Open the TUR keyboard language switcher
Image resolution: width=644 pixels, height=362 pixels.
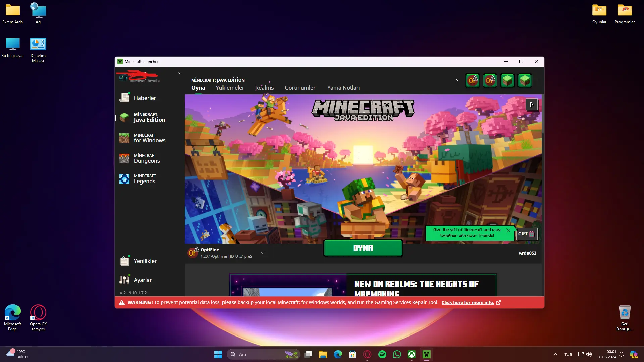pos(568,355)
